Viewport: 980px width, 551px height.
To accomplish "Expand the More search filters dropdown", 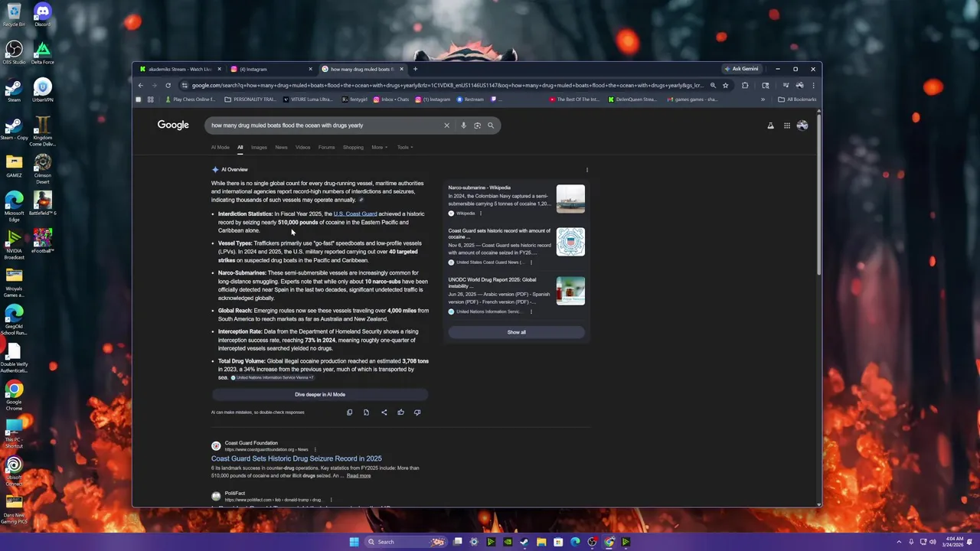I will [380, 147].
